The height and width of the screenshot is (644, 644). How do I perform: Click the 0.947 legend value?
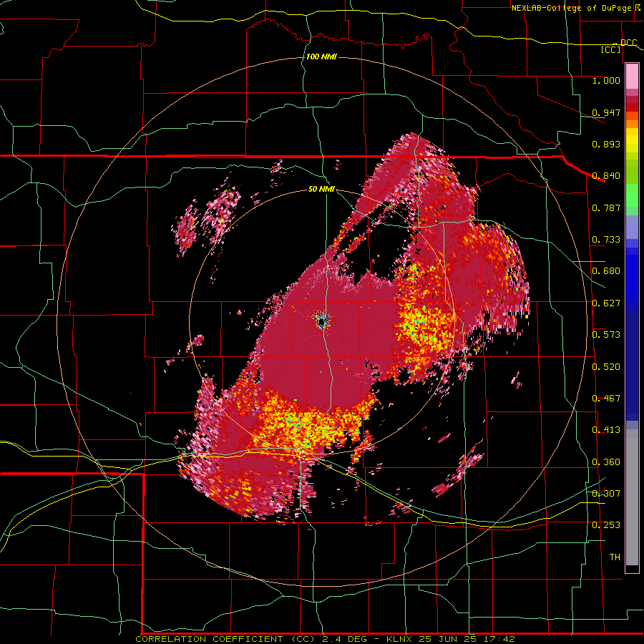(606, 112)
